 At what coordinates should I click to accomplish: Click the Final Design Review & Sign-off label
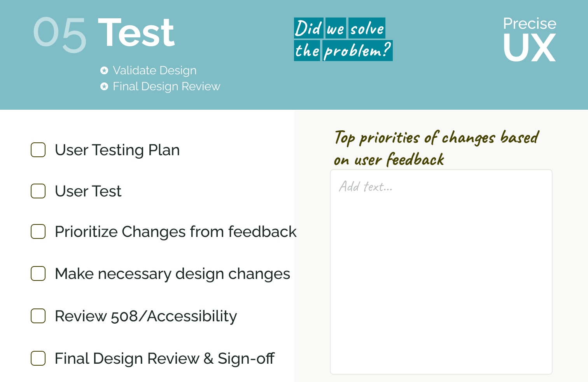point(164,359)
